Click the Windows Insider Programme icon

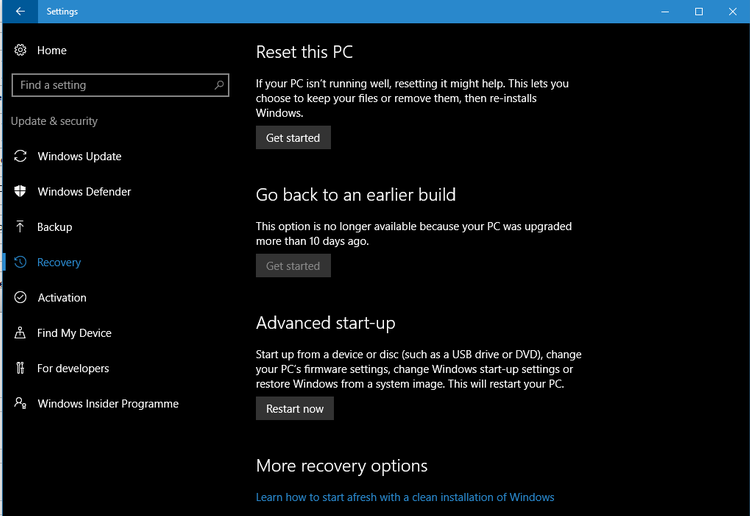pos(20,403)
